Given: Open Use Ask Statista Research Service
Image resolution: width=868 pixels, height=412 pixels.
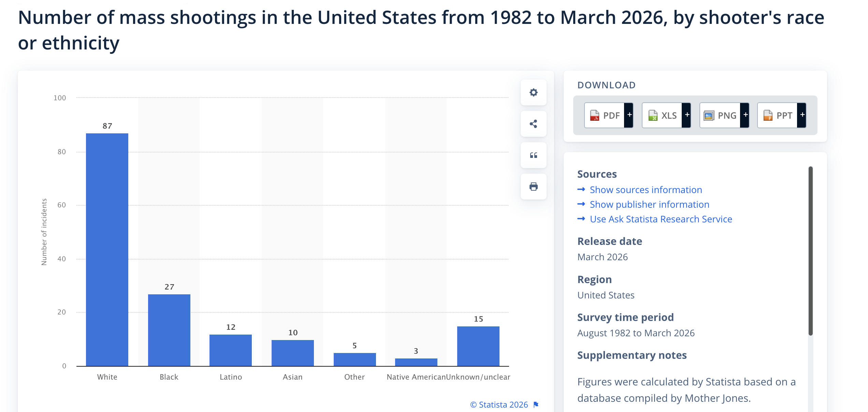Looking at the screenshot, I should pyautogui.click(x=661, y=219).
